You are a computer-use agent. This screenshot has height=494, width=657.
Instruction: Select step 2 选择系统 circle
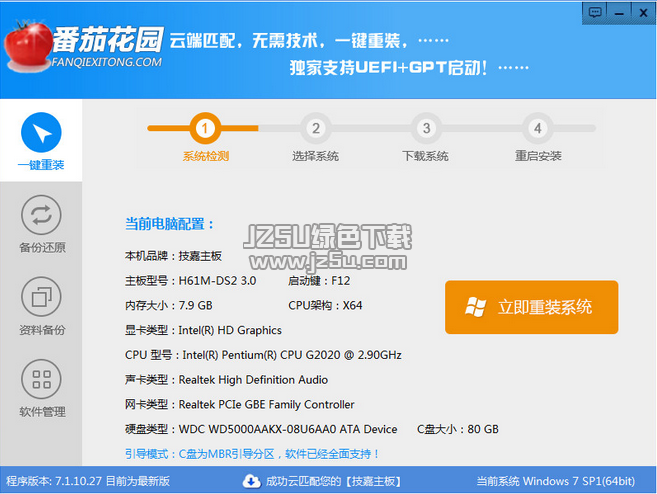(x=316, y=128)
